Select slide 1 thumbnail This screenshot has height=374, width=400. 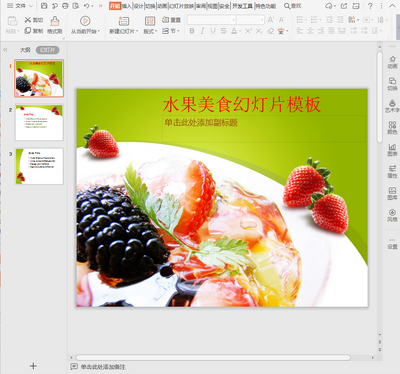39,78
